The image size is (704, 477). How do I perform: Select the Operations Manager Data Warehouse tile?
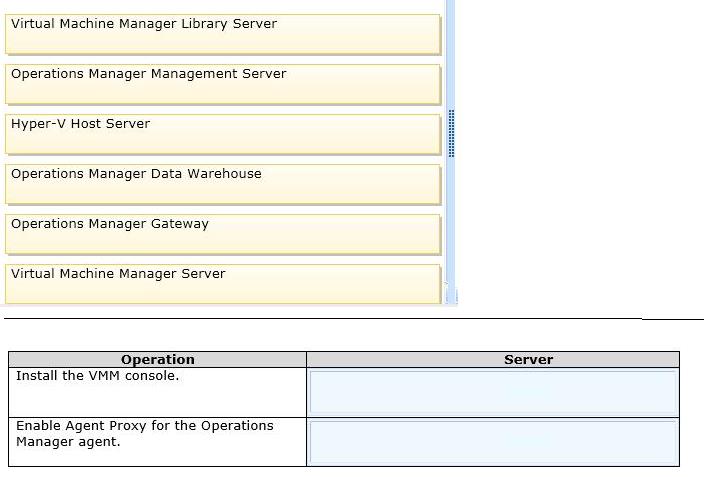pyautogui.click(x=223, y=185)
